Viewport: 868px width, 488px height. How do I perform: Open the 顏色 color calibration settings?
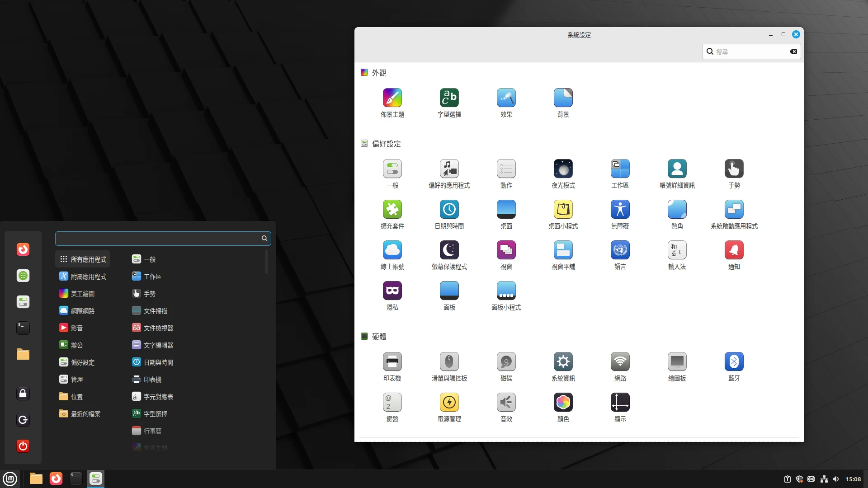click(563, 407)
